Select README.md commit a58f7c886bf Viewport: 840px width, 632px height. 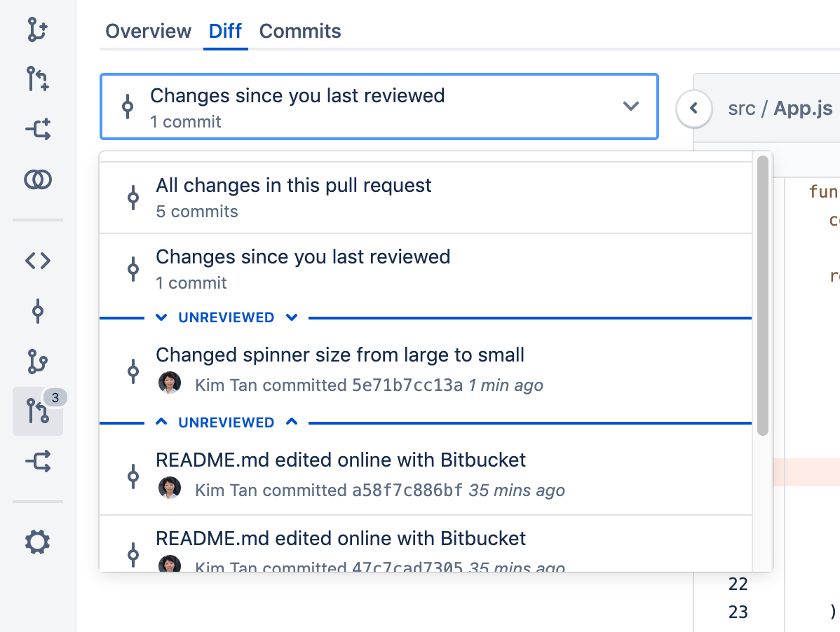pos(426,475)
